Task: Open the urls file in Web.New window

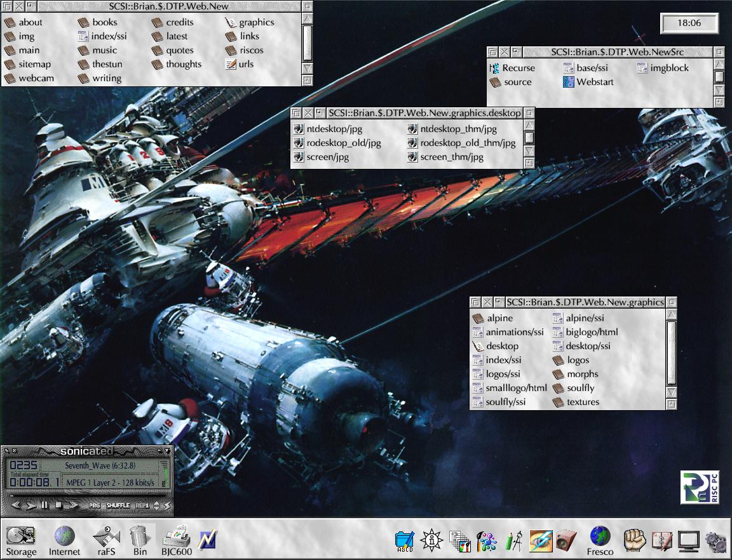Action: [x=240, y=64]
